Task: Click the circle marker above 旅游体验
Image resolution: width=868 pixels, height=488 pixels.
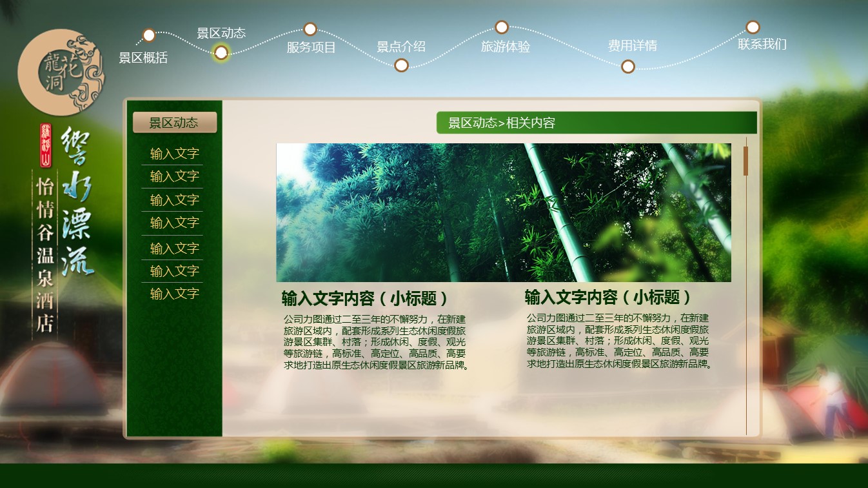Action: 502,27
